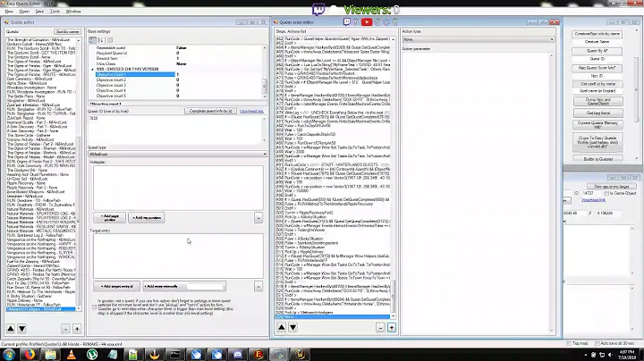Move selected quest down in Quests list

click(22, 328)
